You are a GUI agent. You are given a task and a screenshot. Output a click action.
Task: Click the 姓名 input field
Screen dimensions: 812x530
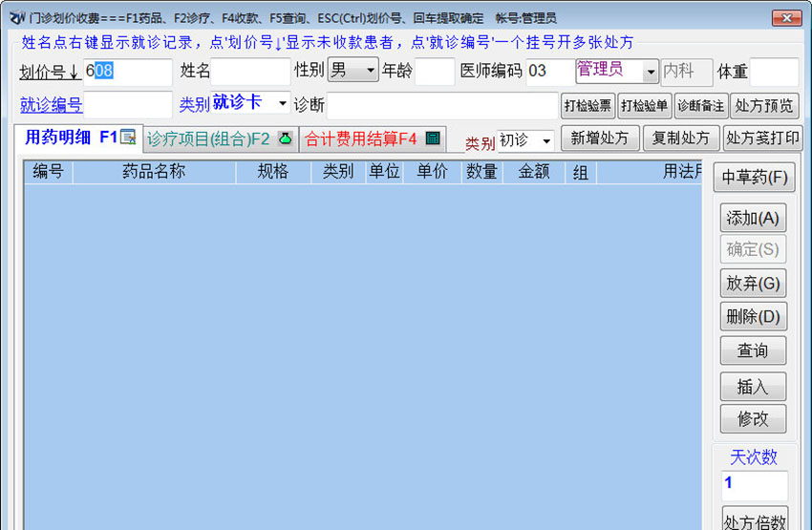coord(250,72)
